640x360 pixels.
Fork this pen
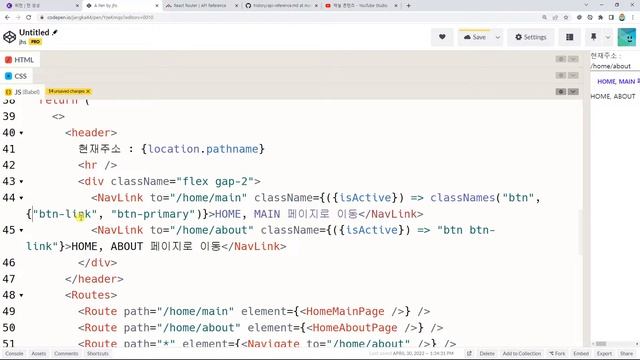tap(557, 353)
